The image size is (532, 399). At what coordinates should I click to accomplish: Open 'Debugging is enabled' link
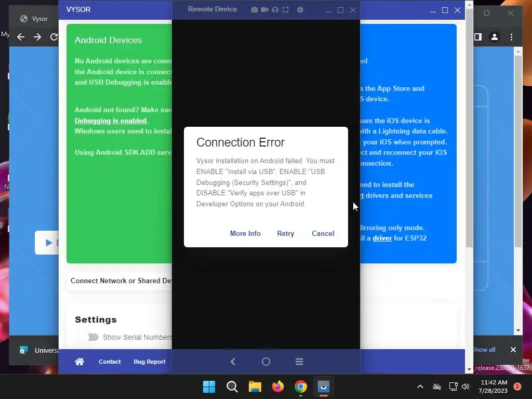pos(111,121)
